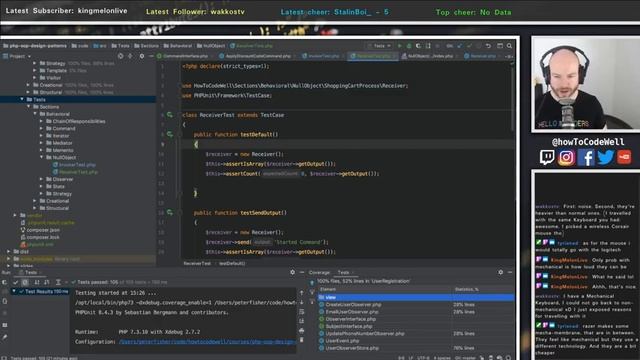Click the green Run button in top toolbar
The width and height of the screenshot is (640, 360).
[400, 46]
